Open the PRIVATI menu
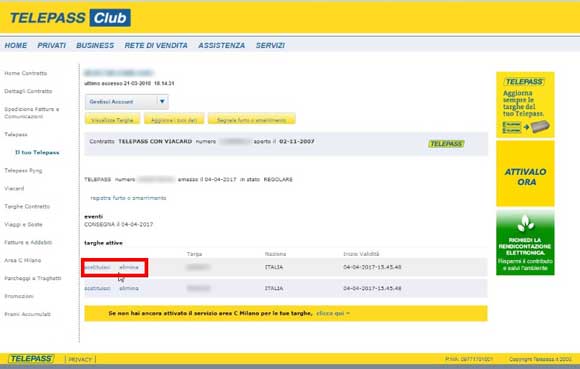 click(51, 45)
